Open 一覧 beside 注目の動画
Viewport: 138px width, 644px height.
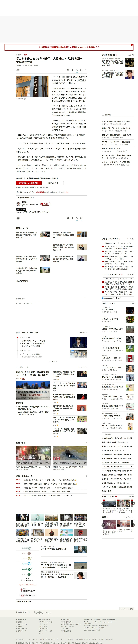click(x=86, y=443)
